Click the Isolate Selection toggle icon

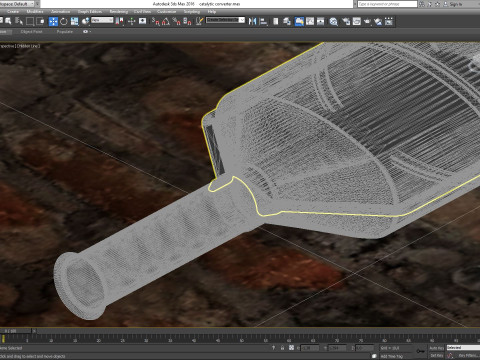273,348
